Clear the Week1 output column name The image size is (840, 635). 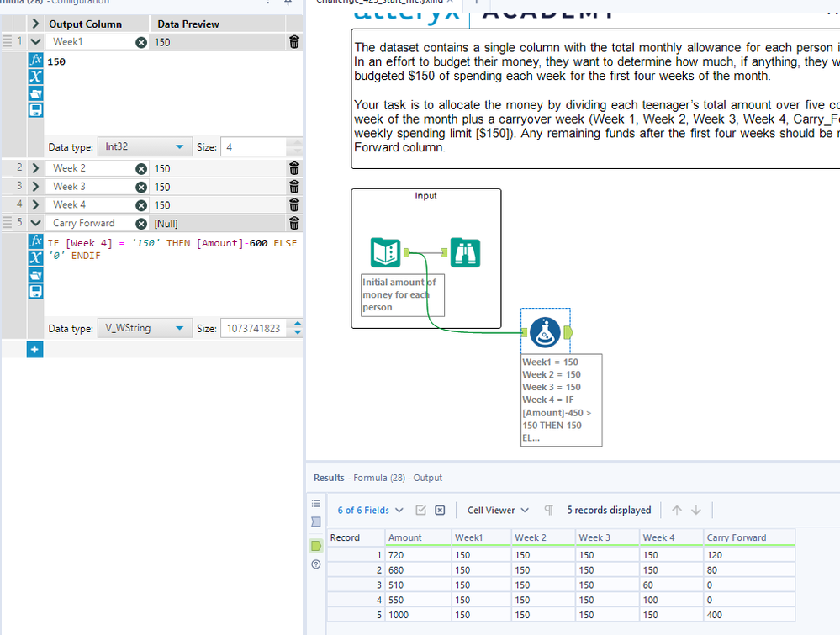141,42
